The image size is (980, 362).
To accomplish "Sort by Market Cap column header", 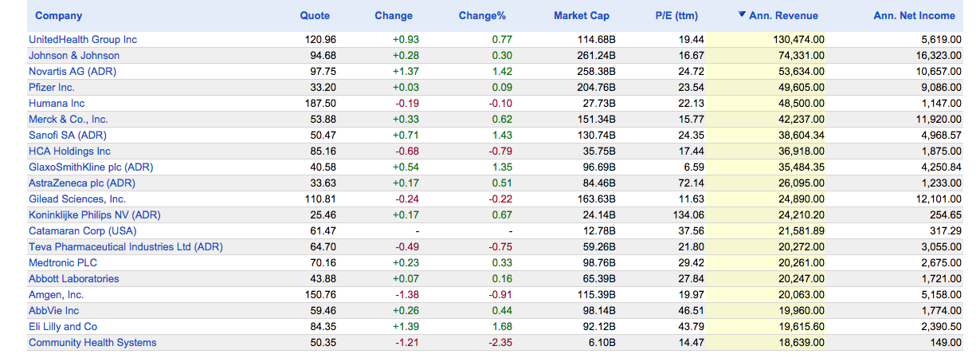I will (x=582, y=16).
